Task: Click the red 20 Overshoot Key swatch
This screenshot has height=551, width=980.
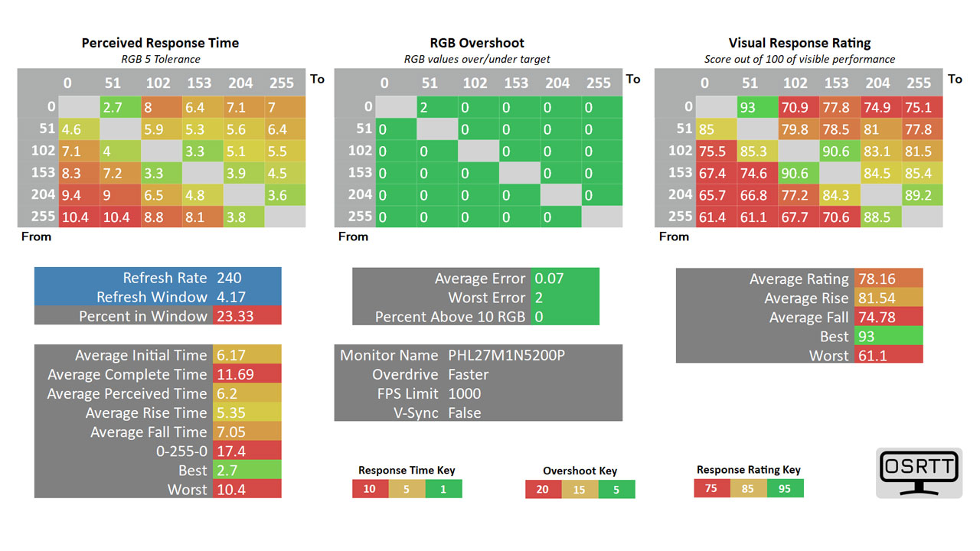Action: coord(544,489)
